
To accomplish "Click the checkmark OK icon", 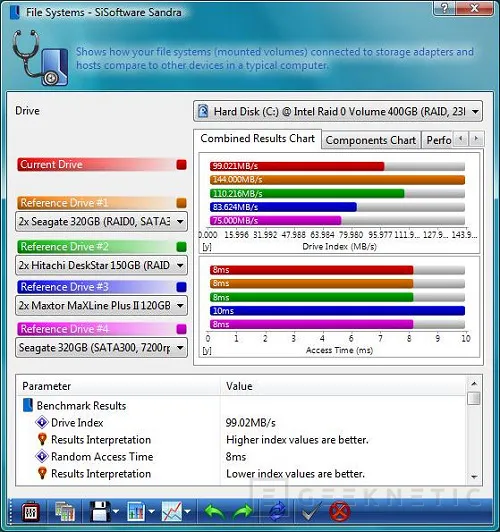I will tap(312, 511).
